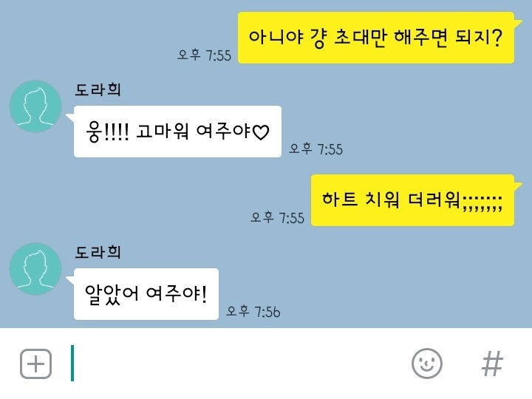532x399 pixels.
Task: Select the yellow bubble '하트 치워 더러워'
Action: tap(412, 200)
